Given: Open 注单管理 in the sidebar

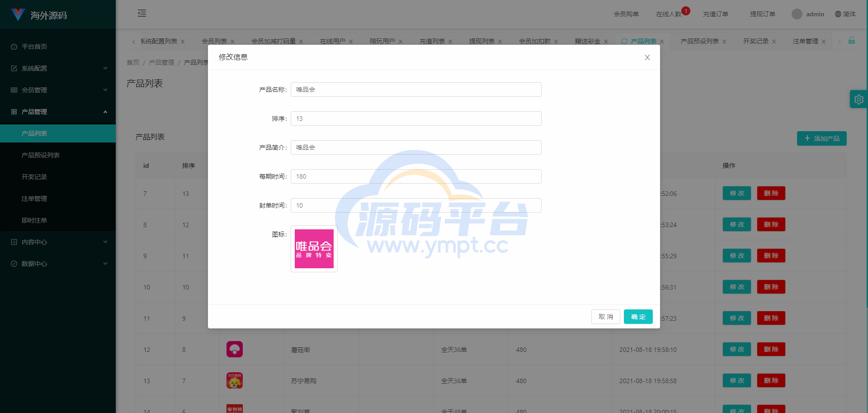Looking at the screenshot, I should pyautogui.click(x=58, y=199).
